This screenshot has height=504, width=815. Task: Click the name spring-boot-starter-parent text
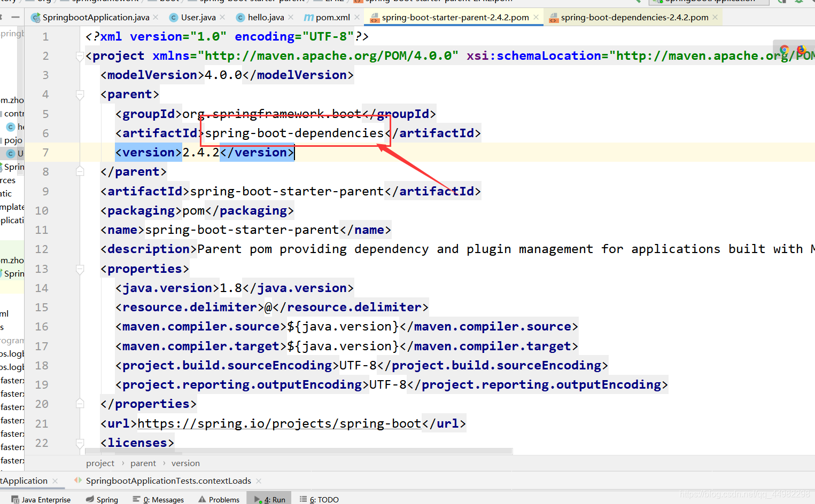point(242,230)
